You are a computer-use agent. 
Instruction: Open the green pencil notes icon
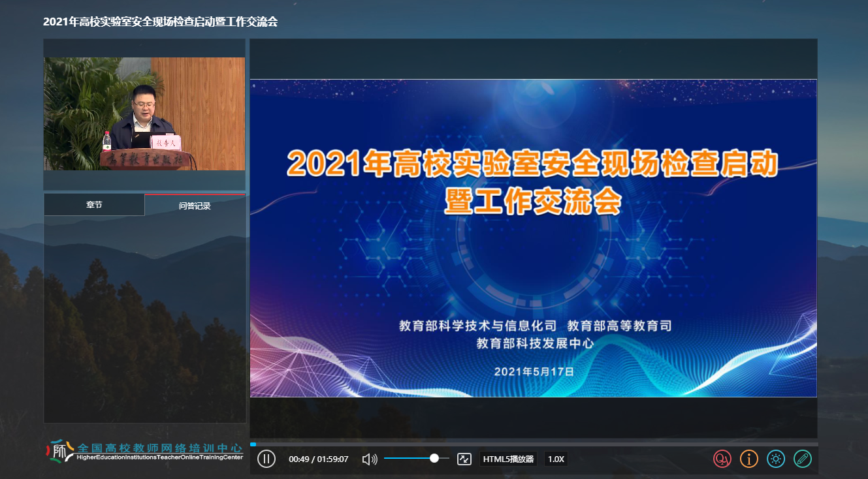pos(802,459)
